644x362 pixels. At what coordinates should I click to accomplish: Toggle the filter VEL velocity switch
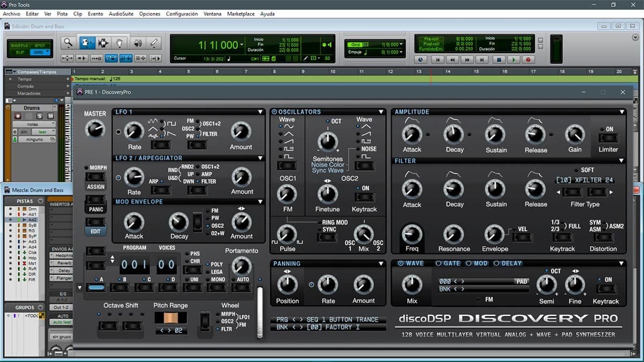[x=522, y=237]
